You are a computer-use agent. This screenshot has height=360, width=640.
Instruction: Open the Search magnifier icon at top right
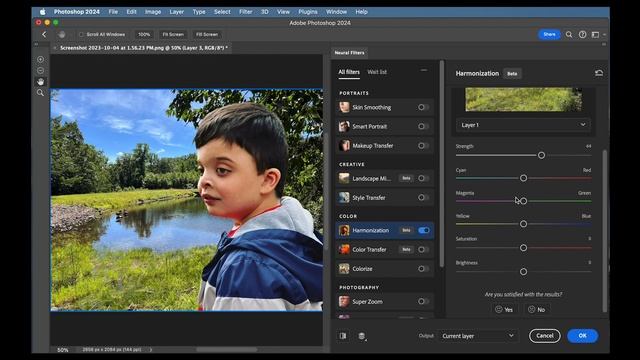click(x=569, y=35)
